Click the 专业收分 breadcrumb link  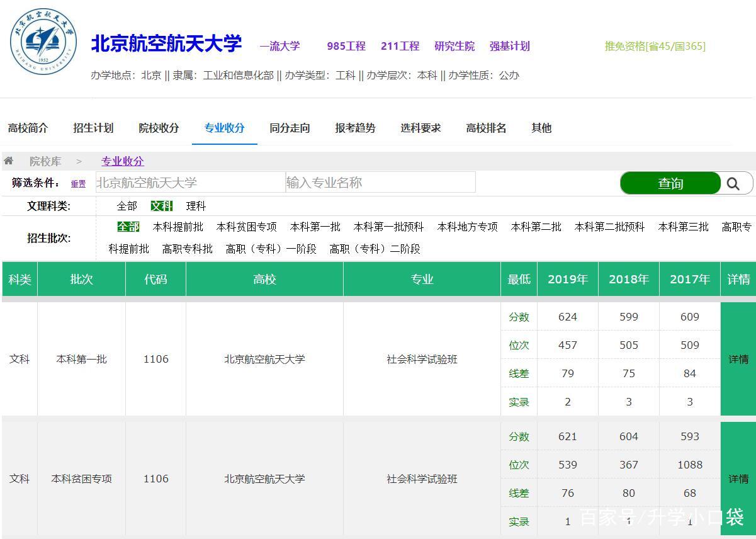(123, 161)
